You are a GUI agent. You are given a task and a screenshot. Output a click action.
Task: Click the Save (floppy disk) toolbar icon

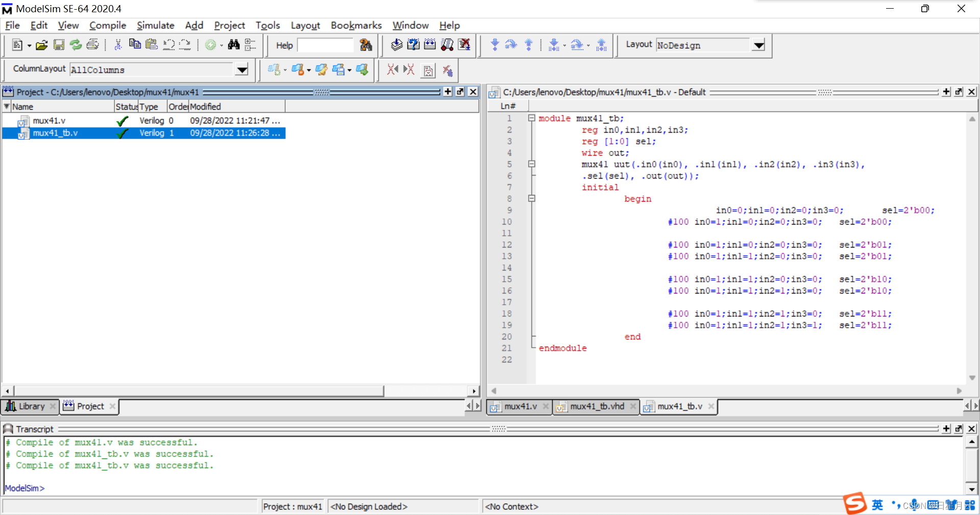pos(59,45)
